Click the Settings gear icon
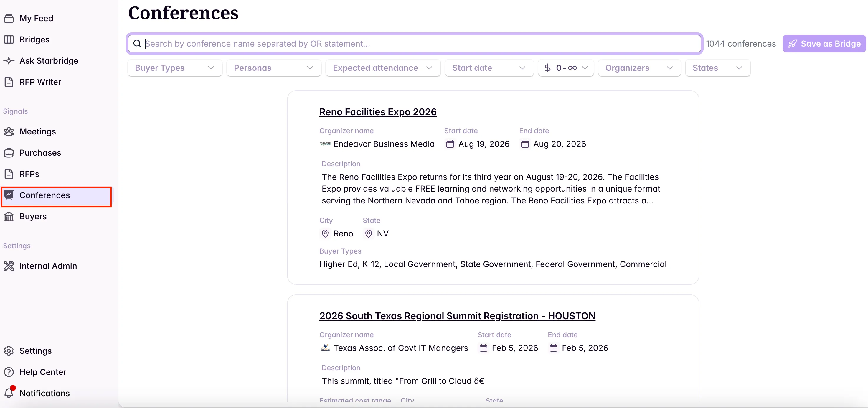868x408 pixels. (x=9, y=351)
